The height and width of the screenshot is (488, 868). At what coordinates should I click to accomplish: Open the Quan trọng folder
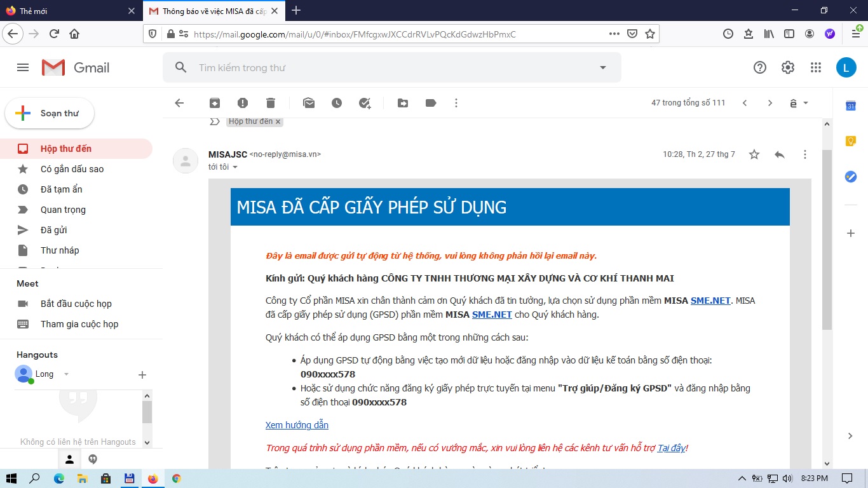pyautogui.click(x=76, y=210)
